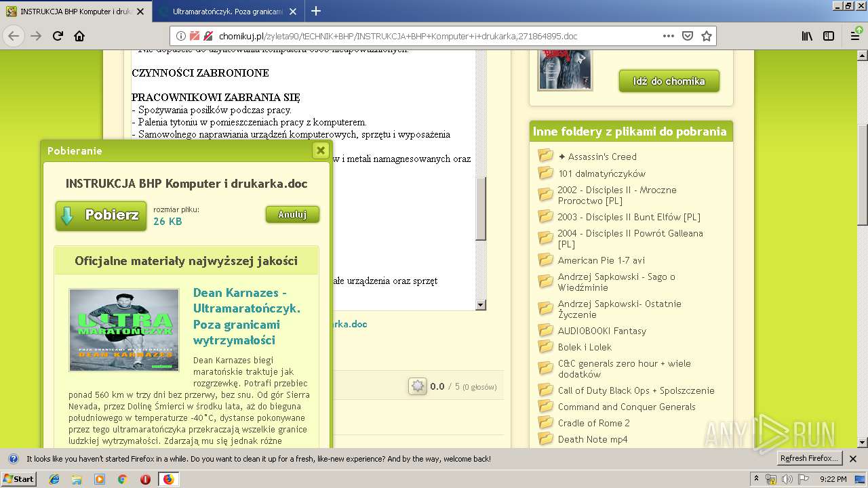Click the Idź do chomika button

click(x=669, y=81)
